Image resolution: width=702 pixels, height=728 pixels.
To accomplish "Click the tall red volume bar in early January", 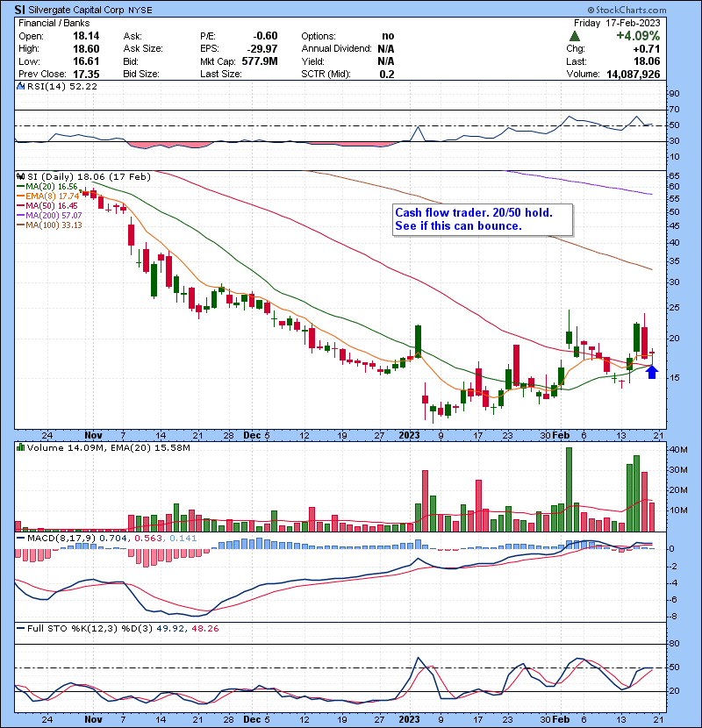I will pyautogui.click(x=425, y=501).
